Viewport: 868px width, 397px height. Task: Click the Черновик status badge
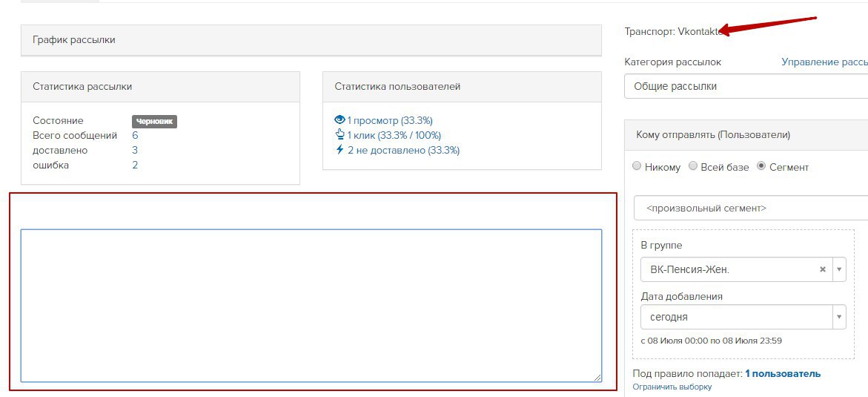pyautogui.click(x=154, y=122)
